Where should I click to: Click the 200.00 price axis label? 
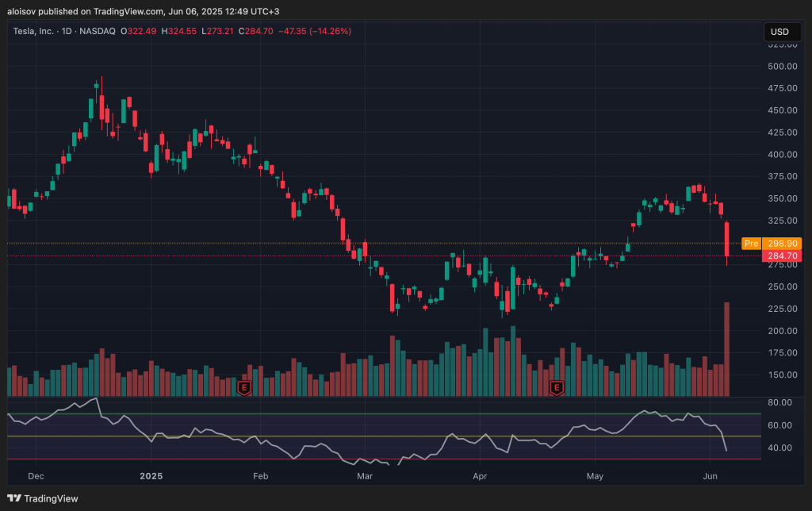[783, 331]
